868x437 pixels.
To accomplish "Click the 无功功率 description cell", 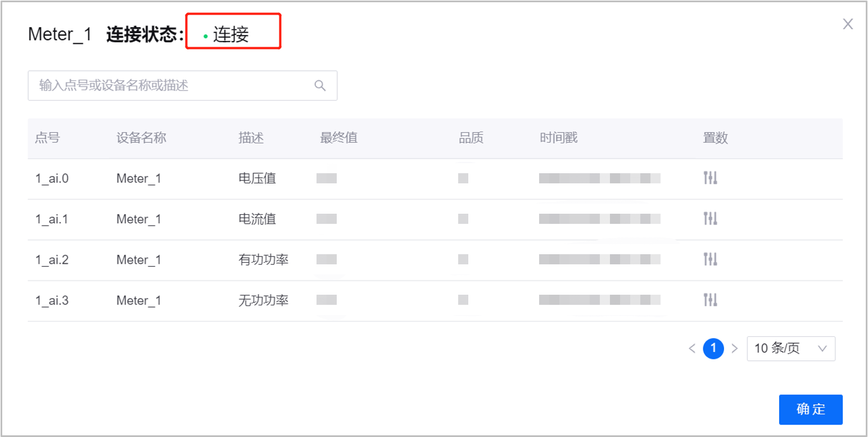I will (264, 300).
